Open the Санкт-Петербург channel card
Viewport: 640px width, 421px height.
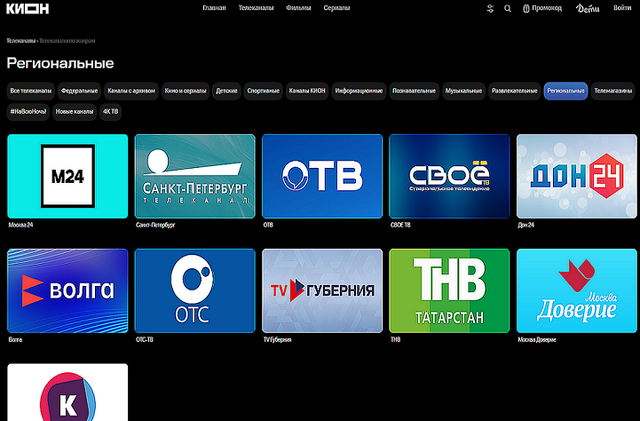[x=195, y=176]
